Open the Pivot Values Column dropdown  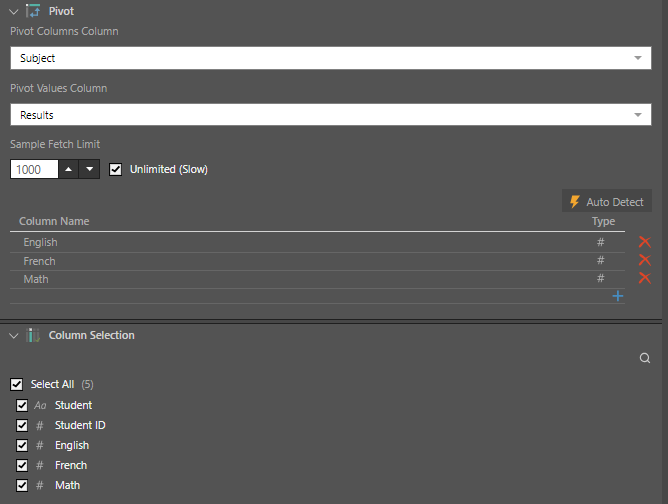(x=638, y=116)
